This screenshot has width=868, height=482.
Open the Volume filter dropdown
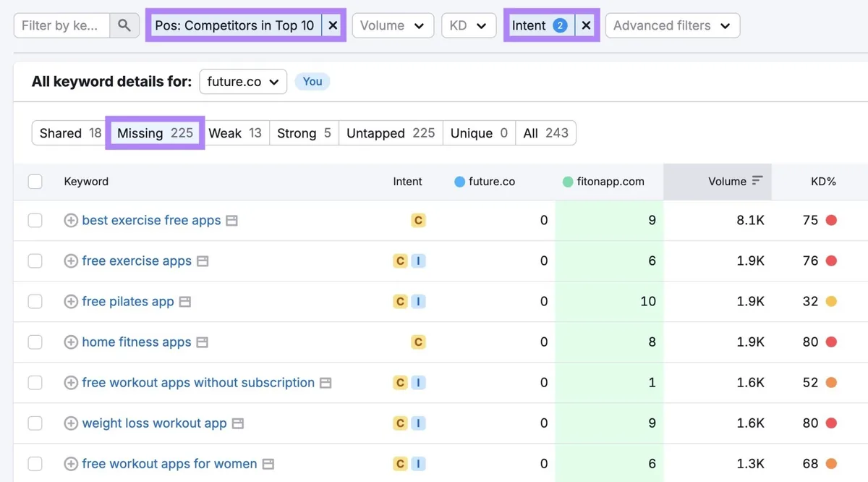point(393,25)
